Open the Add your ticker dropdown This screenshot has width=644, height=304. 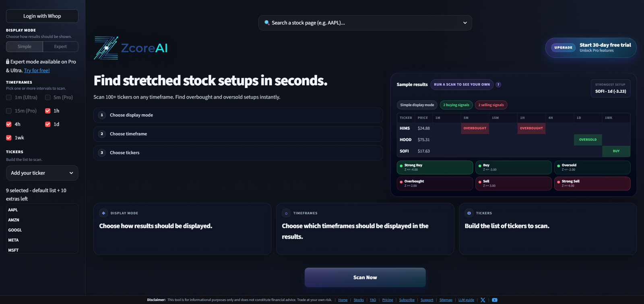tap(42, 173)
